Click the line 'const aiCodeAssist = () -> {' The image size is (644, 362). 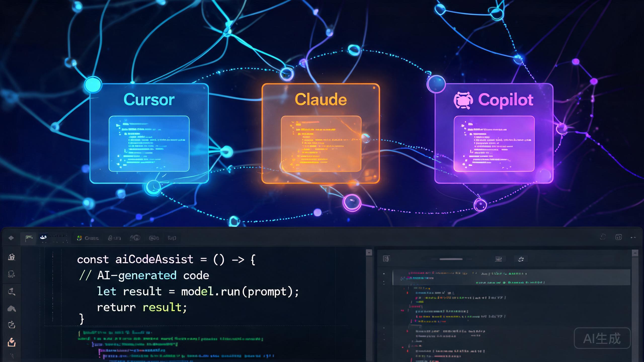[166, 259]
